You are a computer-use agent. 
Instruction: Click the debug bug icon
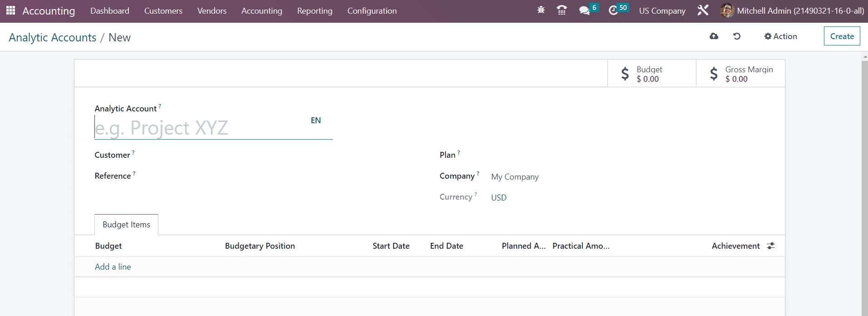(541, 10)
